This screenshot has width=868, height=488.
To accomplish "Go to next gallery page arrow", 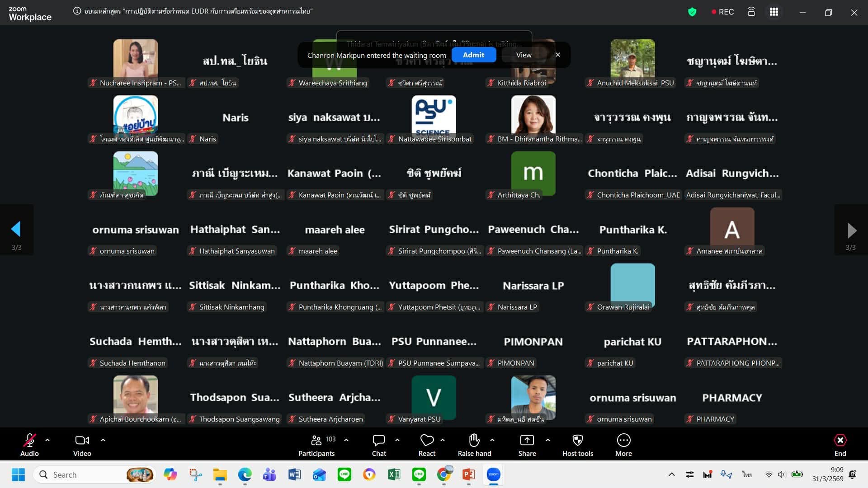I will click(x=851, y=230).
